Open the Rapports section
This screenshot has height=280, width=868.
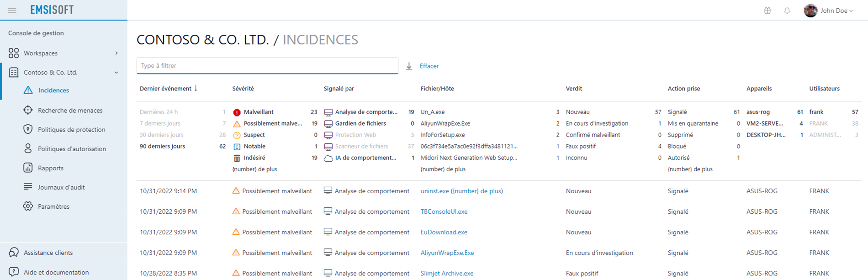pos(51,168)
